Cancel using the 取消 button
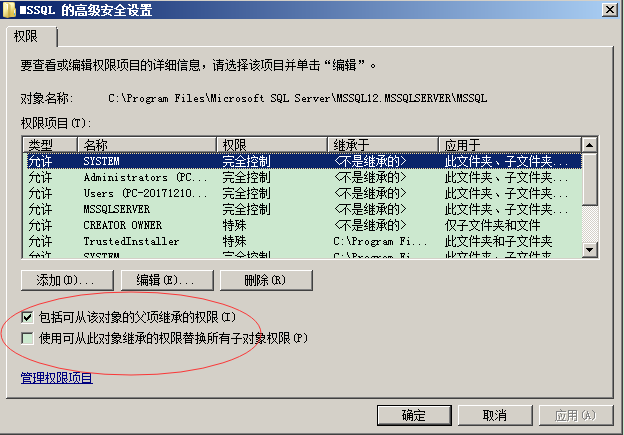This screenshot has width=624, height=435. [x=495, y=415]
